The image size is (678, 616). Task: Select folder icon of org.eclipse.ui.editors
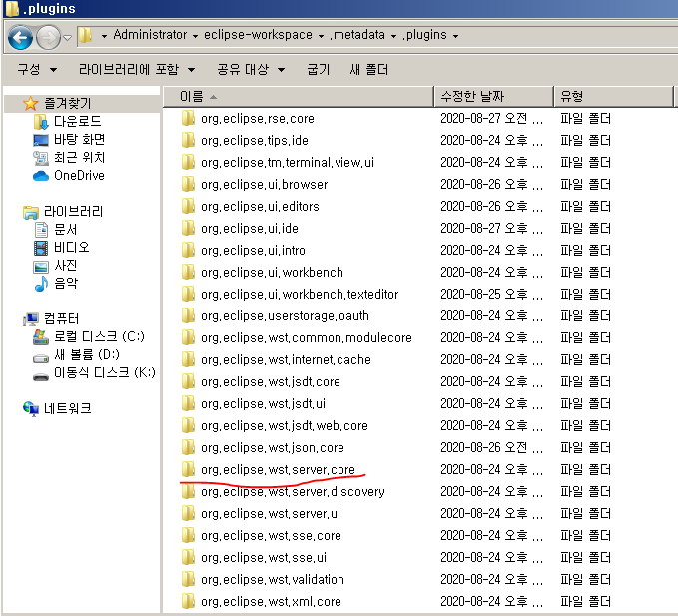tap(188, 206)
